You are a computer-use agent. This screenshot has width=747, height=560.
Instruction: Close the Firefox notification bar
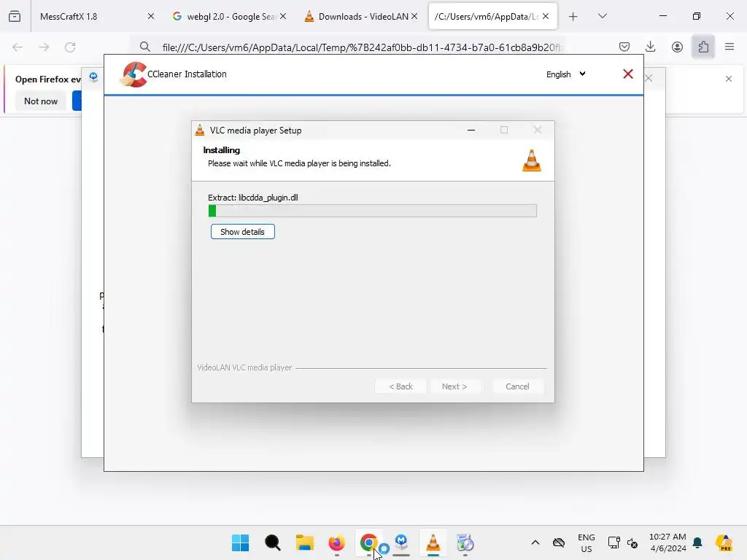(729, 79)
